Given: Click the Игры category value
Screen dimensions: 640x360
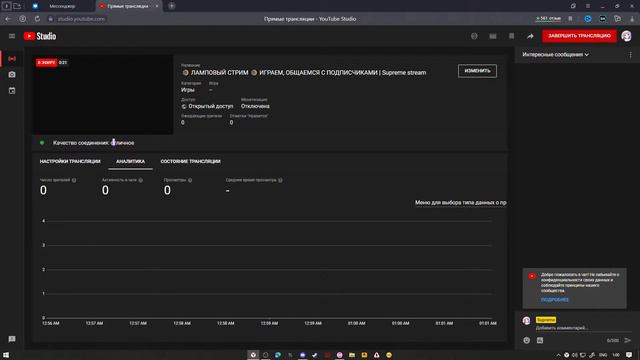Looking at the screenshot, I should [188, 90].
